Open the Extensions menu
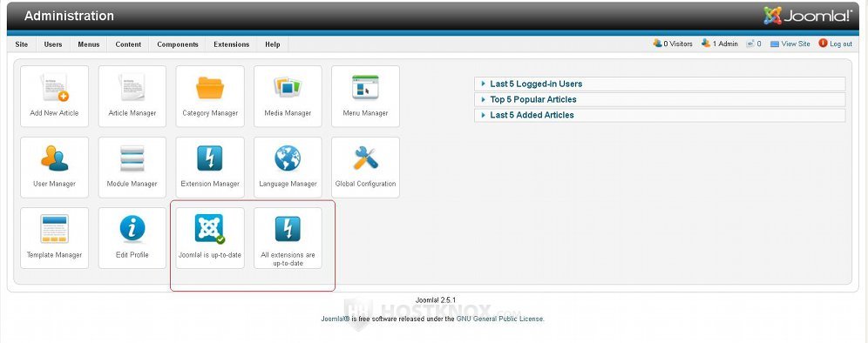Screen dimensions: 868x343 (x=232, y=44)
